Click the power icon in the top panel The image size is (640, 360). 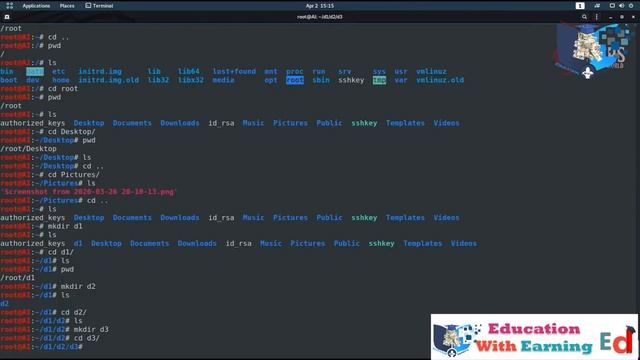[631, 6]
